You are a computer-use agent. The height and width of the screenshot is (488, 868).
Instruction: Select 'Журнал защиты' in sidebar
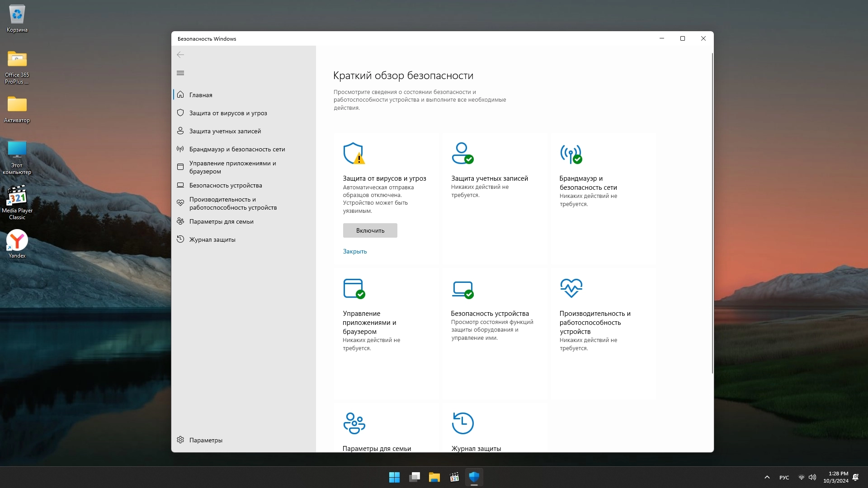pos(212,239)
